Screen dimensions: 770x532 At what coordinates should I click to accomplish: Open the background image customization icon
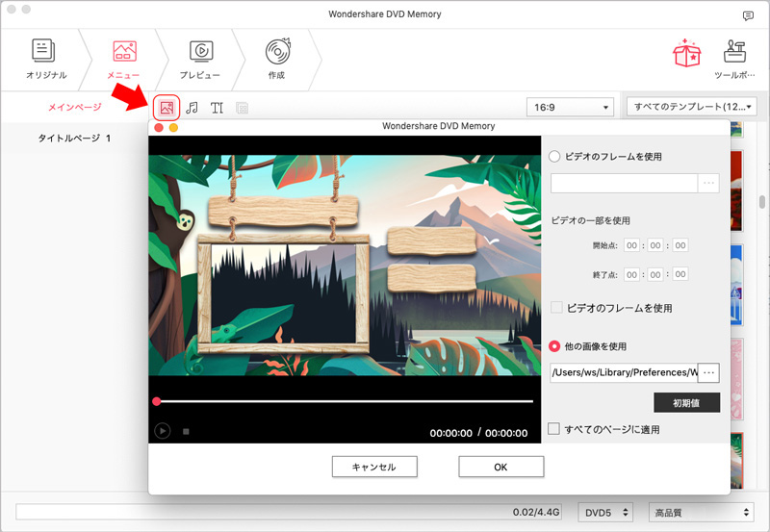(x=167, y=108)
